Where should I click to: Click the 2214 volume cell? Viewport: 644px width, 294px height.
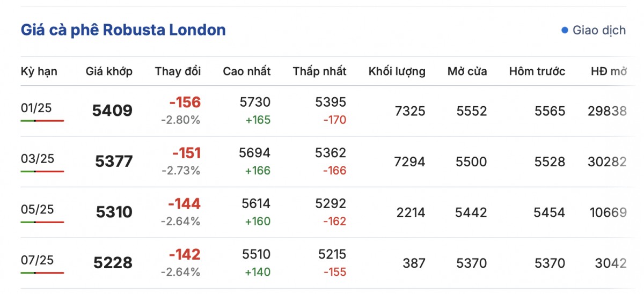[411, 213]
